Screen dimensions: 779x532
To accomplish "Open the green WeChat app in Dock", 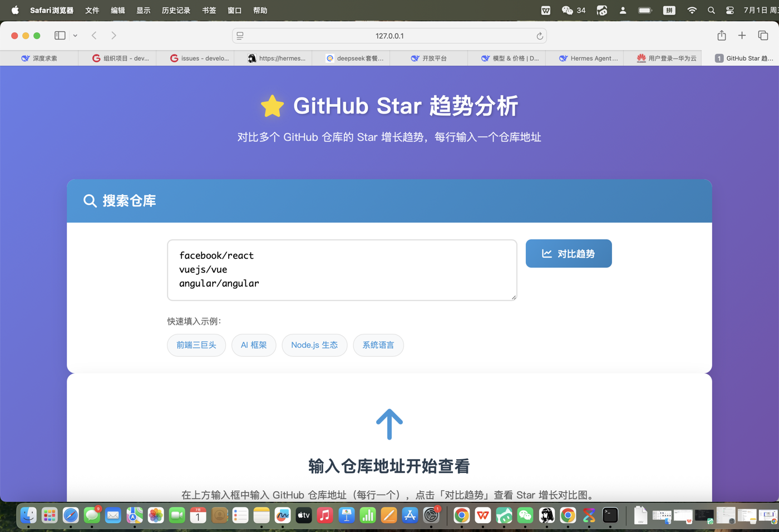I will 525,516.
